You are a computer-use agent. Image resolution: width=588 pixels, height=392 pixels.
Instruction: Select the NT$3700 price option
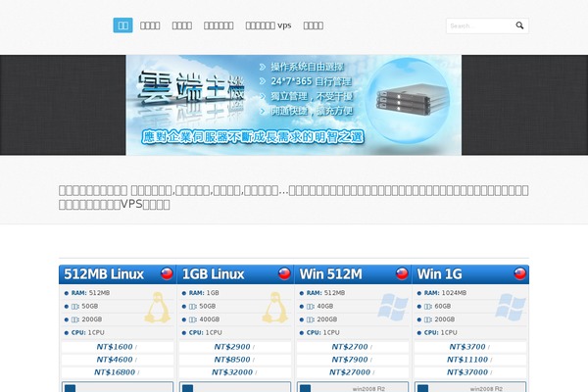coord(470,347)
